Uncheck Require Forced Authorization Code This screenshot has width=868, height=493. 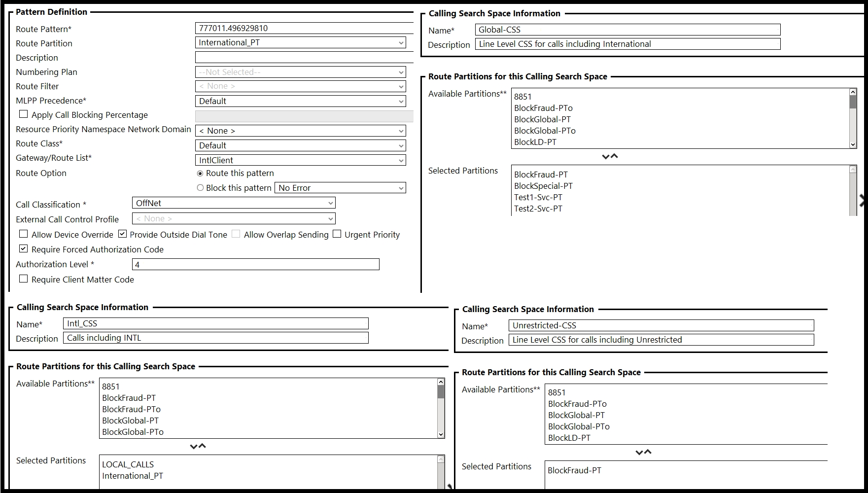coord(23,249)
